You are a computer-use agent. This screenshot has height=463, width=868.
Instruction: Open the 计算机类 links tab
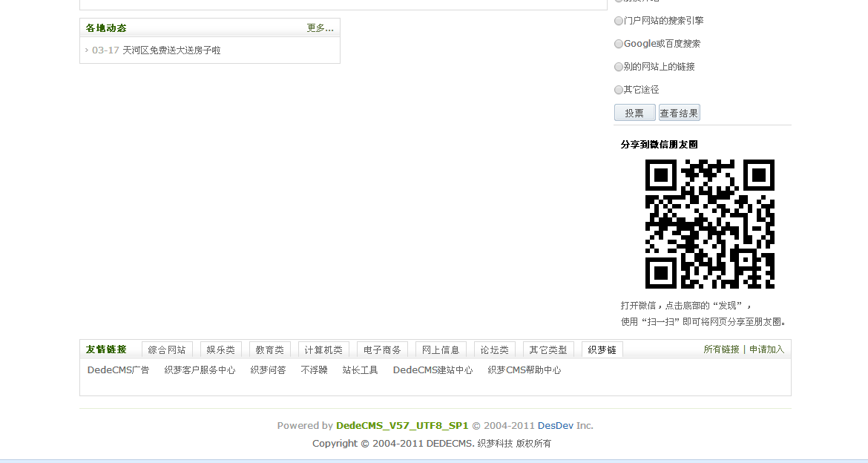[x=323, y=350]
